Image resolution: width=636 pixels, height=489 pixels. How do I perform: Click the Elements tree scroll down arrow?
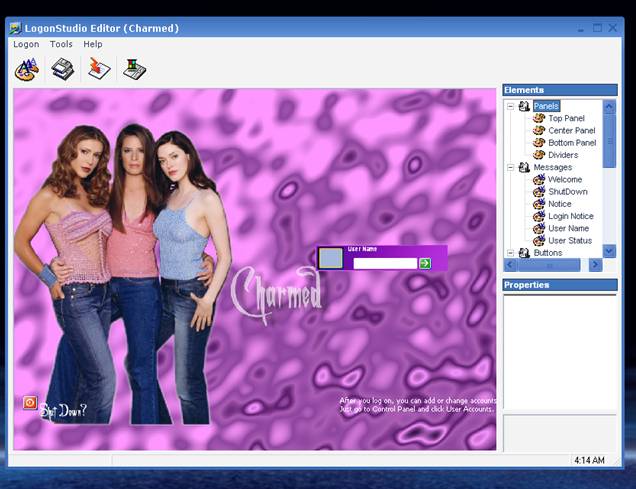(609, 251)
